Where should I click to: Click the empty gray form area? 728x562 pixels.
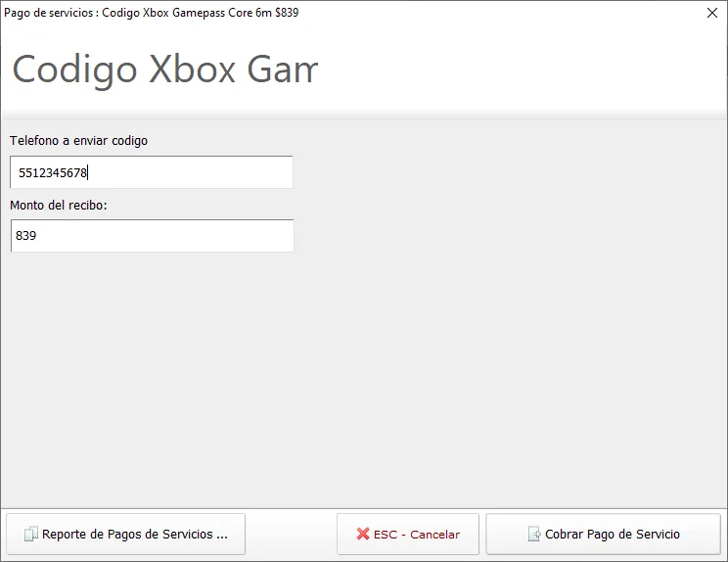[x=489, y=372]
